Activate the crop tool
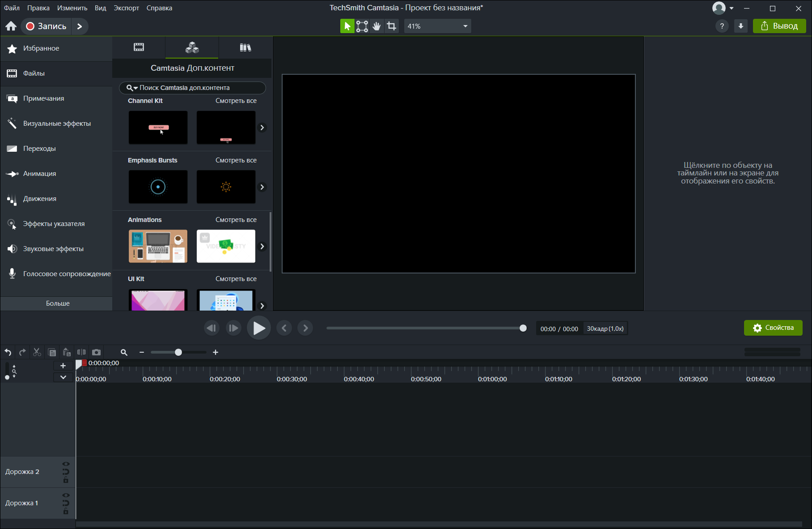 click(392, 26)
